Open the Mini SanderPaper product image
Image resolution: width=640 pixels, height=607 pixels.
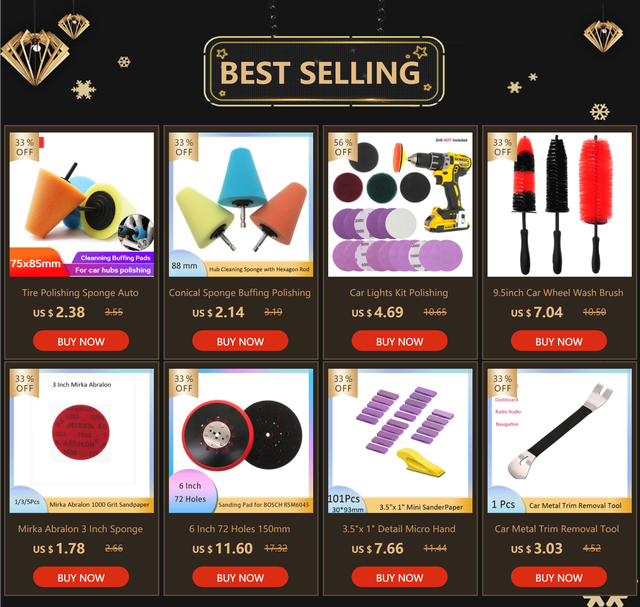(x=400, y=441)
